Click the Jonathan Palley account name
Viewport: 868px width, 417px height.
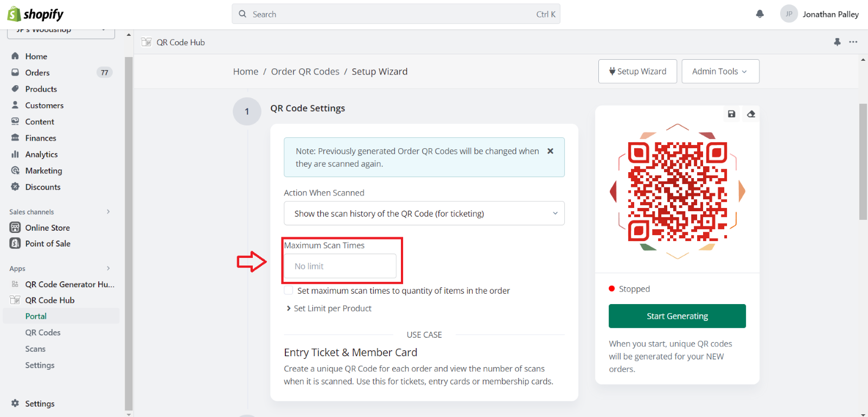tap(831, 14)
